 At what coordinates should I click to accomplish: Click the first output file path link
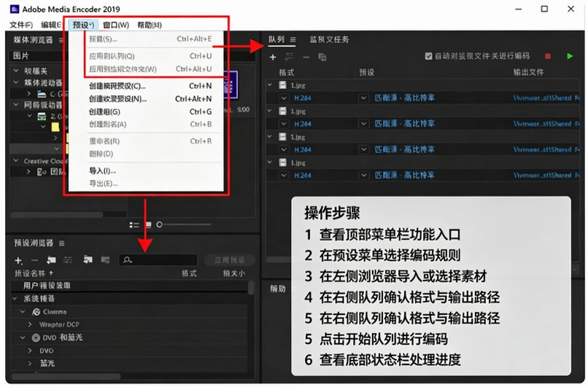(x=546, y=98)
